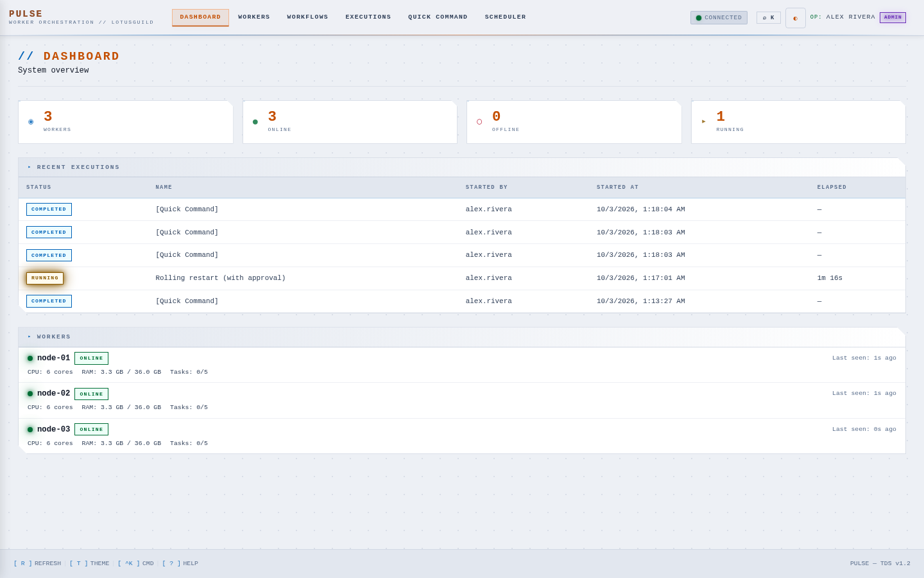Select the node-01 worker name

point(53,358)
